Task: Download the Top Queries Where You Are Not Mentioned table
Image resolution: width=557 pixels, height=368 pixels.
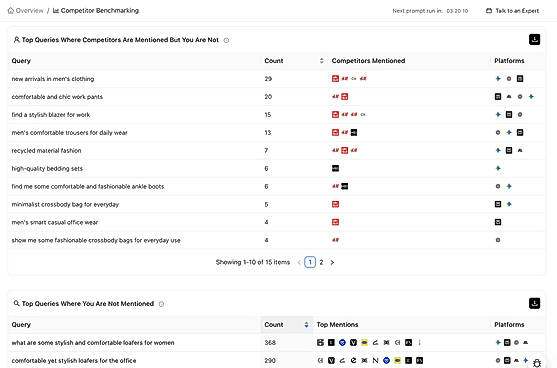Action: click(534, 303)
